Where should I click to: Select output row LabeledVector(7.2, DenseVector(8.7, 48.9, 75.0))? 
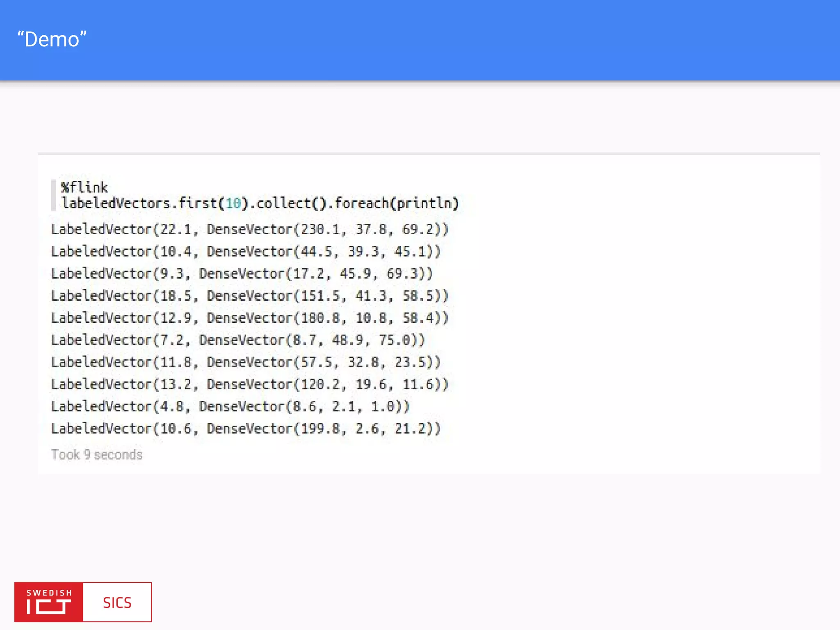[x=238, y=340]
